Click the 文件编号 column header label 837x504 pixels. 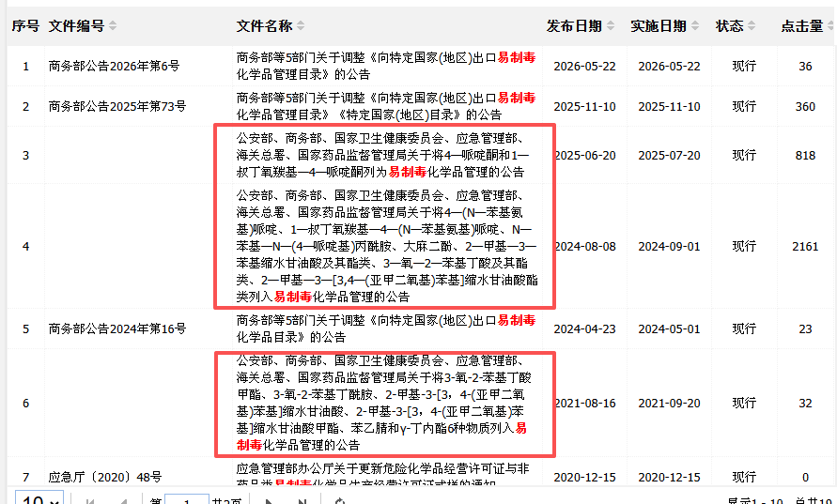click(x=76, y=25)
